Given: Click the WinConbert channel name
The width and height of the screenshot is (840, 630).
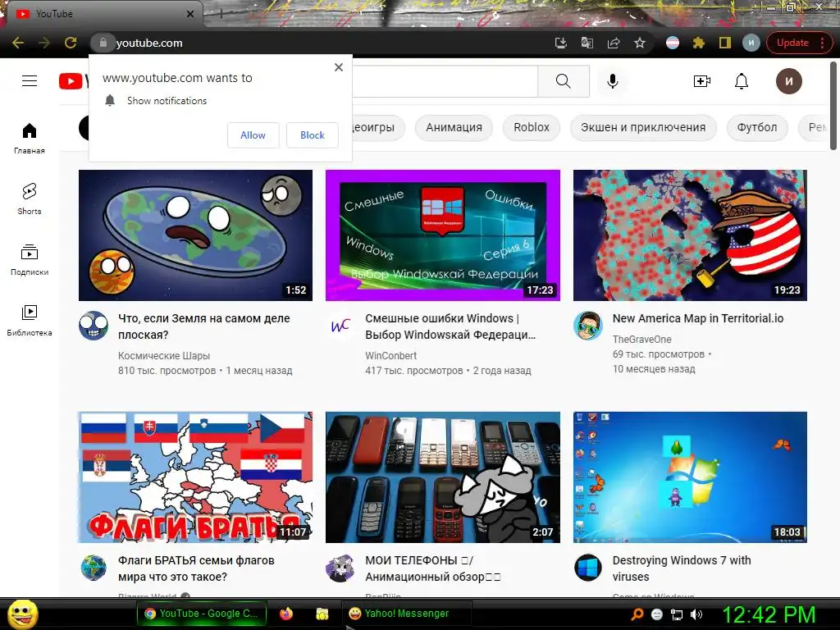Looking at the screenshot, I should [x=391, y=356].
